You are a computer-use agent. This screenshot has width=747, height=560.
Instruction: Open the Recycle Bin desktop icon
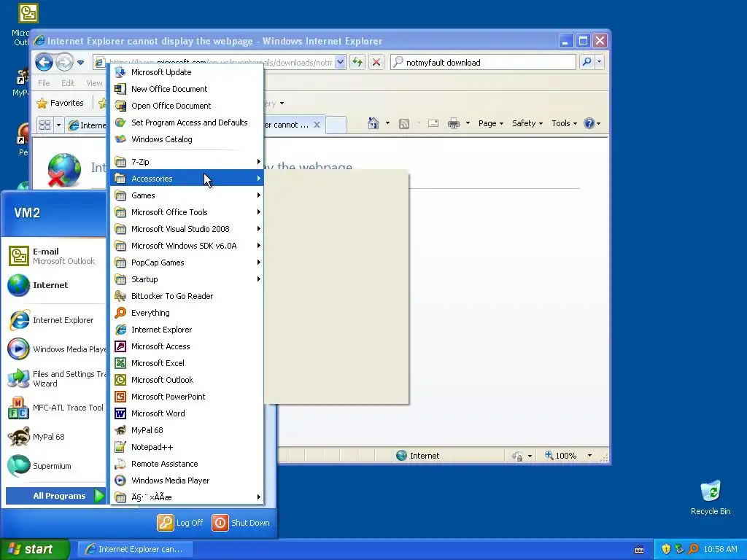(711, 497)
